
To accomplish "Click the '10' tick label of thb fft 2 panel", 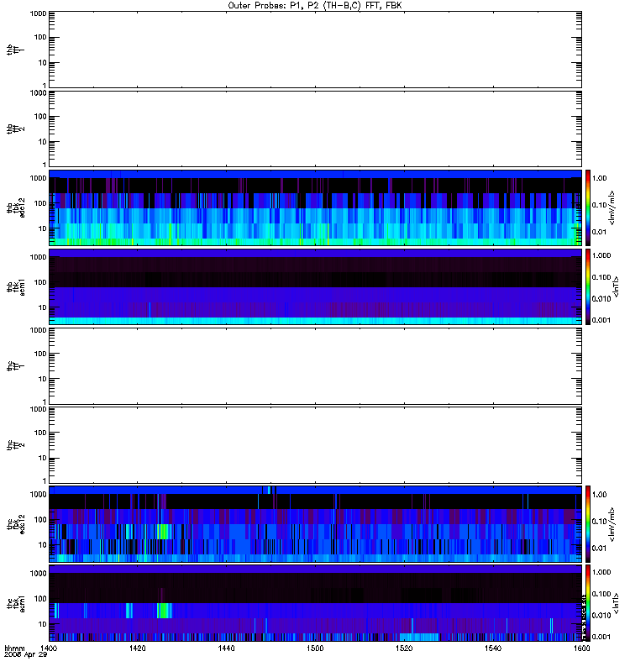I will [x=43, y=142].
